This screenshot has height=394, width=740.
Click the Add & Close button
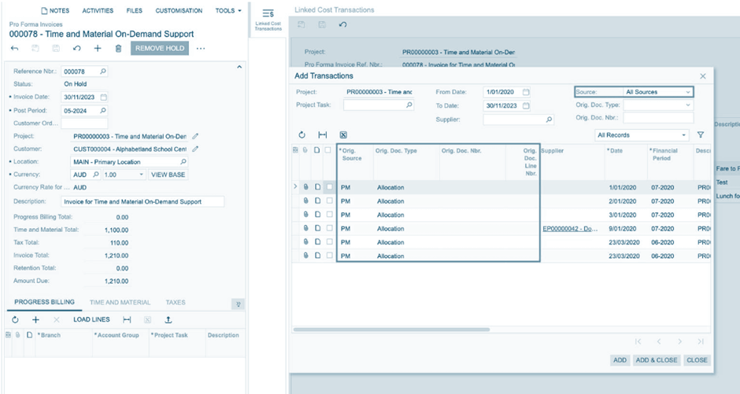point(656,360)
